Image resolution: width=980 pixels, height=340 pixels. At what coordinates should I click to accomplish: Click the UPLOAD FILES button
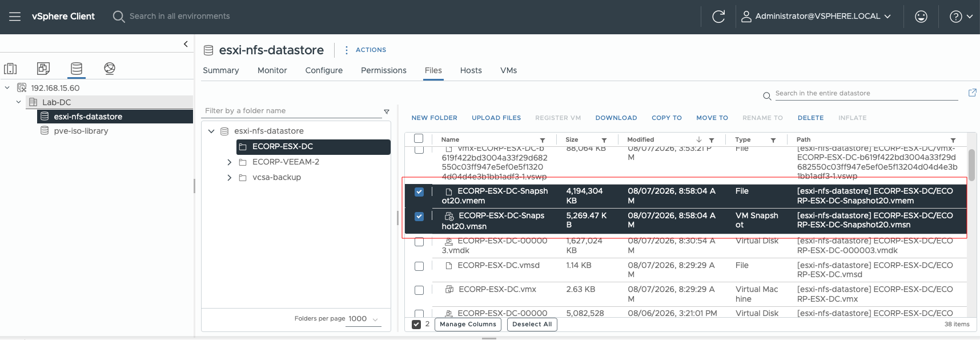tap(496, 118)
